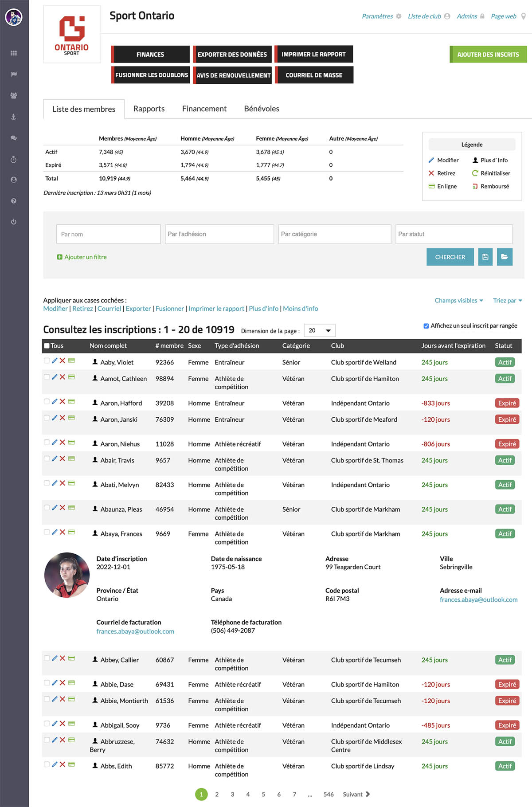The height and width of the screenshot is (807, 532).
Task: Click the open folder icon beside Chercher
Action: click(505, 257)
